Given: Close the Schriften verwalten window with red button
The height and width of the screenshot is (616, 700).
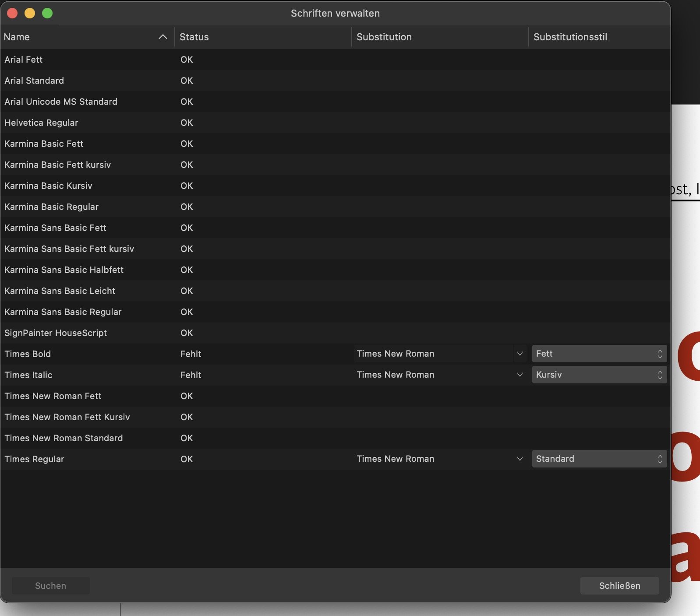Looking at the screenshot, I should pos(12,13).
